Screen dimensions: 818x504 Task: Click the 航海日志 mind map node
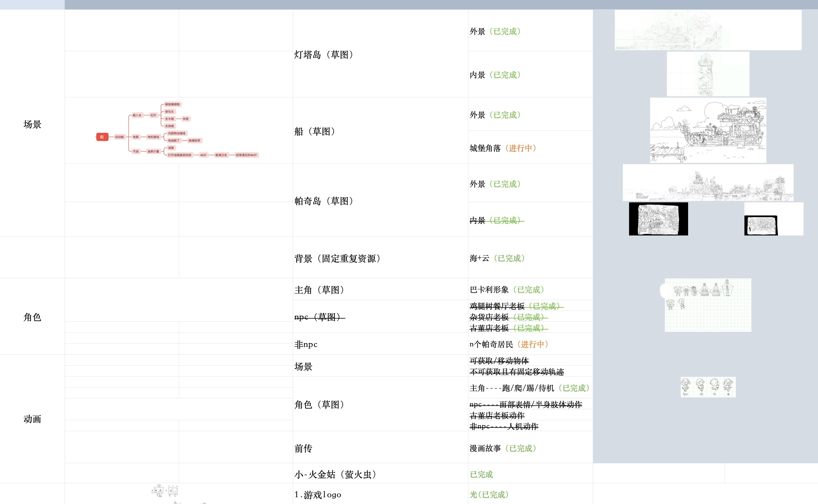(x=221, y=155)
